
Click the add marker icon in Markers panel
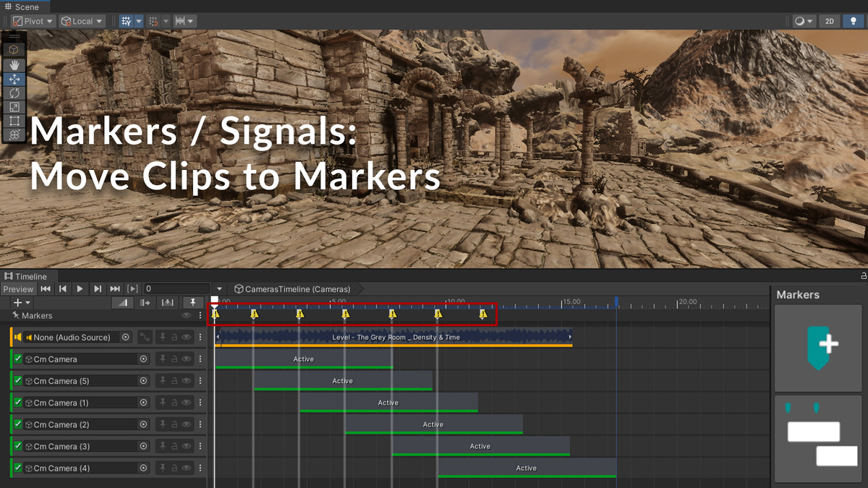point(818,348)
